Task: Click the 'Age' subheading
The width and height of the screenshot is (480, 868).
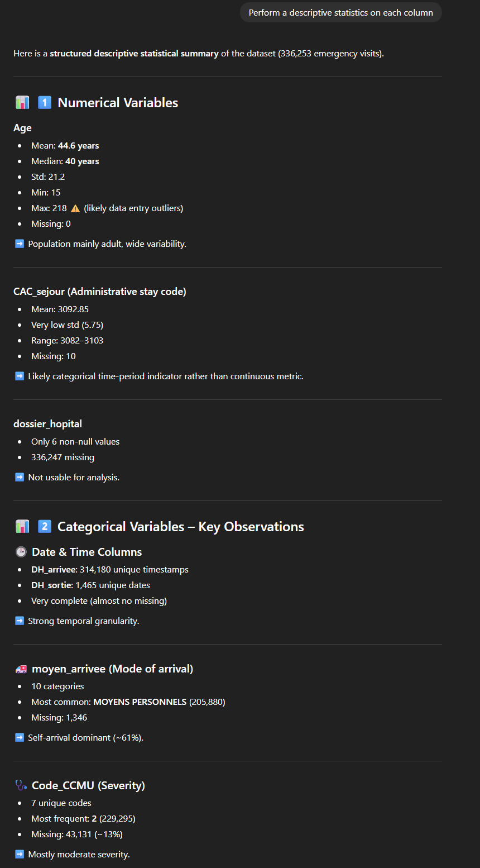Action: coord(22,128)
